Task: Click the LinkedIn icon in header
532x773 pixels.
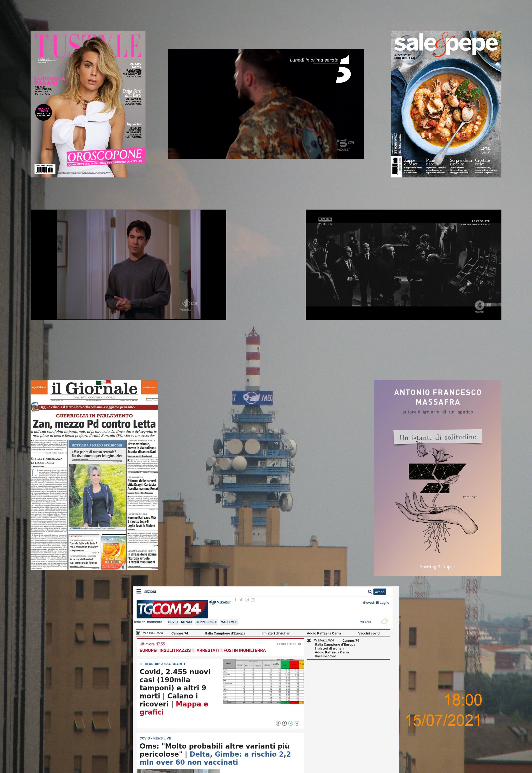Action: [x=253, y=600]
